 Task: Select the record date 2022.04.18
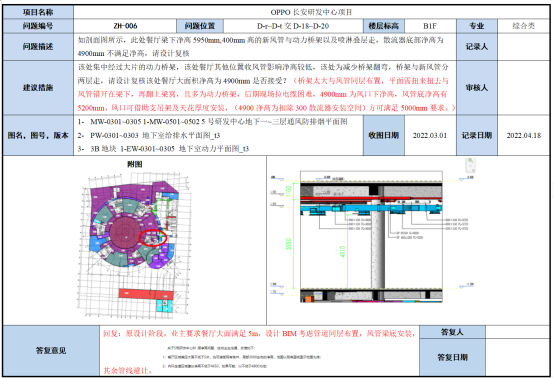(523, 135)
